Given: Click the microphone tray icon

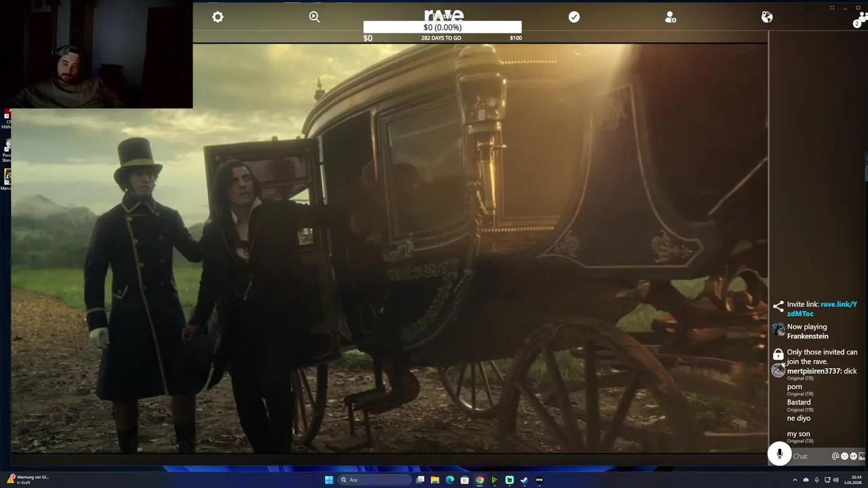Looking at the screenshot, I should tap(816, 480).
